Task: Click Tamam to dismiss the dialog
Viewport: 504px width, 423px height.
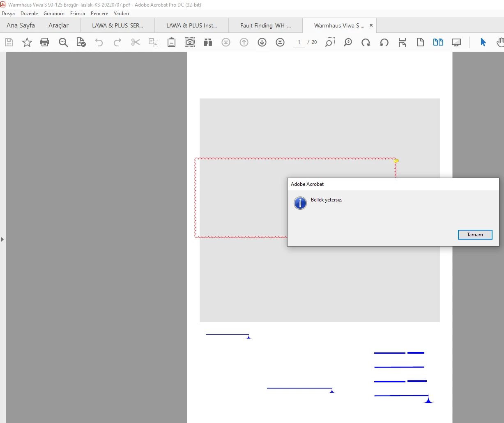Action: pos(475,235)
